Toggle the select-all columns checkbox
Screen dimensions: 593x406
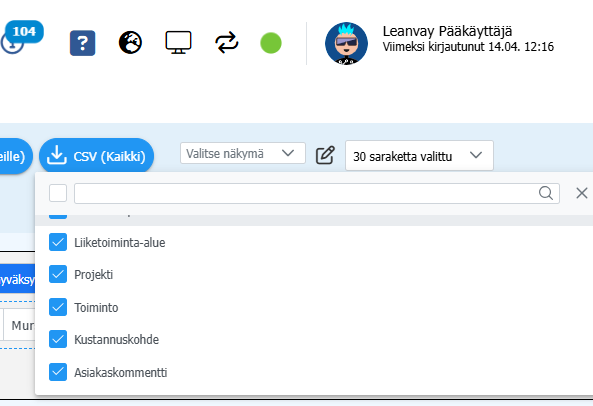(58, 193)
